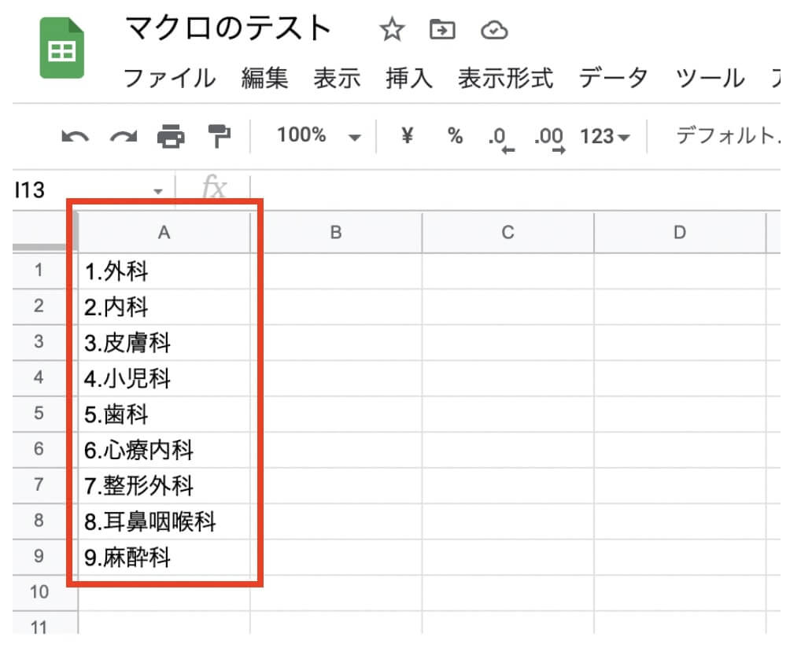812x648 pixels.
Task: Open the データ menu
Action: coord(613,79)
